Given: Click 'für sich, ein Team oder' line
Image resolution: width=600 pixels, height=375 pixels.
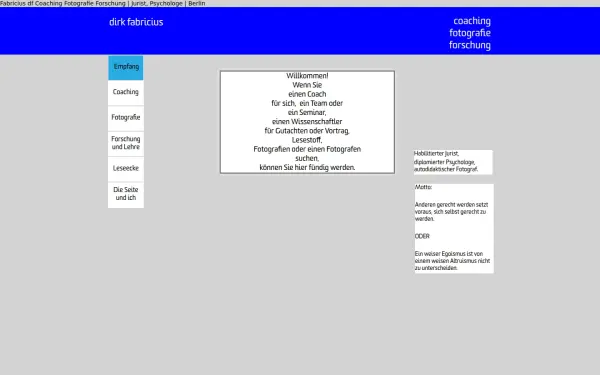Looking at the screenshot, I should pyautogui.click(x=307, y=103).
